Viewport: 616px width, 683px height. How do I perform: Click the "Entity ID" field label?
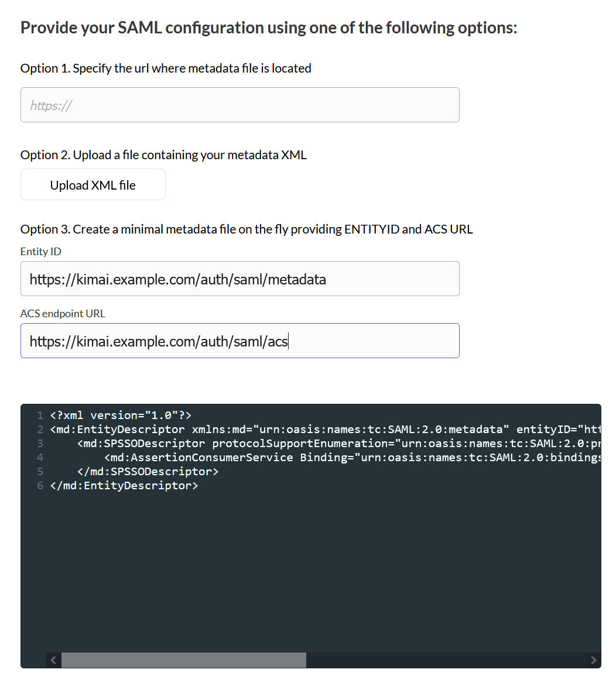point(41,252)
